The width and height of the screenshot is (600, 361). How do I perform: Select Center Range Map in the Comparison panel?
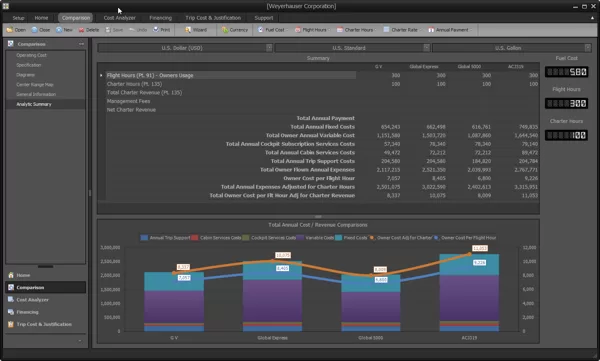pyautogui.click(x=35, y=85)
